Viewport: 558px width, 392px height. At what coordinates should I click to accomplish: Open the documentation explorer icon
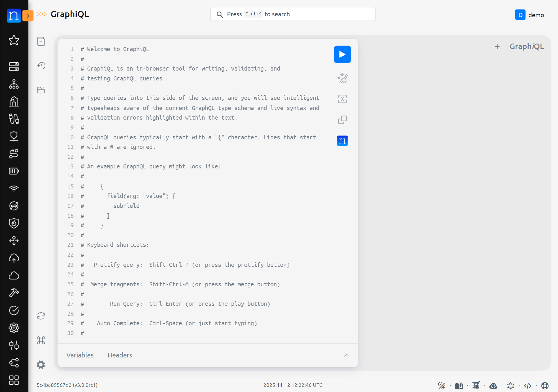coord(41,41)
